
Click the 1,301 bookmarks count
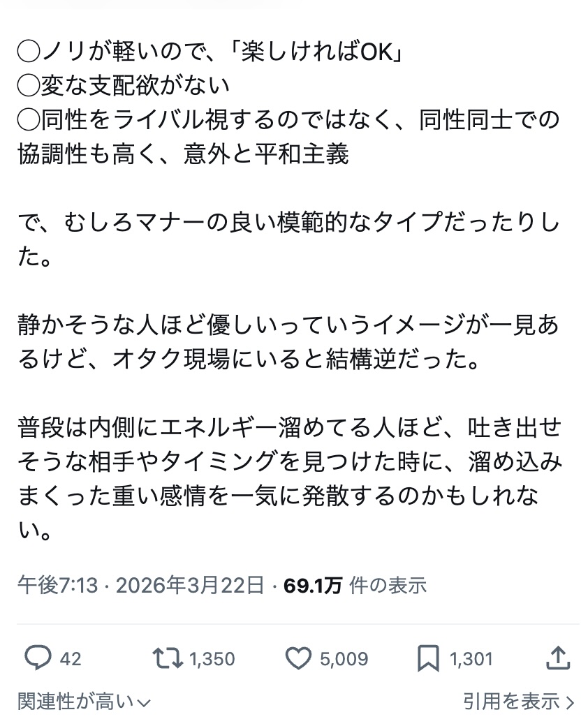pyautogui.click(x=471, y=658)
